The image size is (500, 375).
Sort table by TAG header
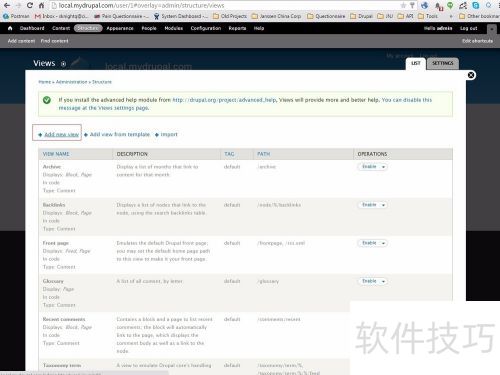(229, 154)
